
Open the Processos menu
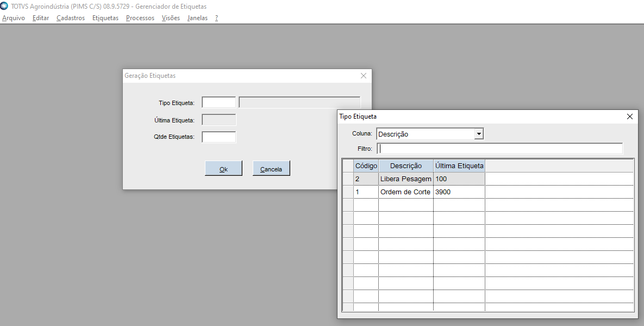pos(140,18)
